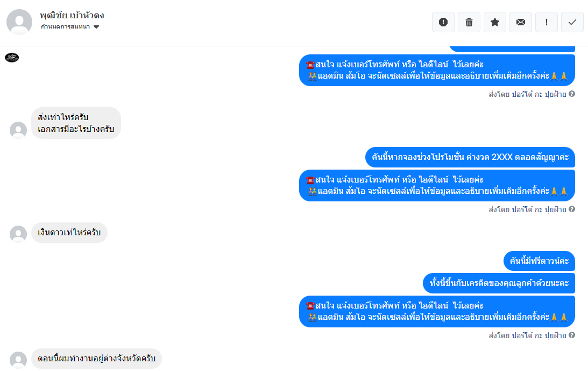Click the page logo avatar at top left
This screenshot has height=371, width=588.
(x=12, y=58)
